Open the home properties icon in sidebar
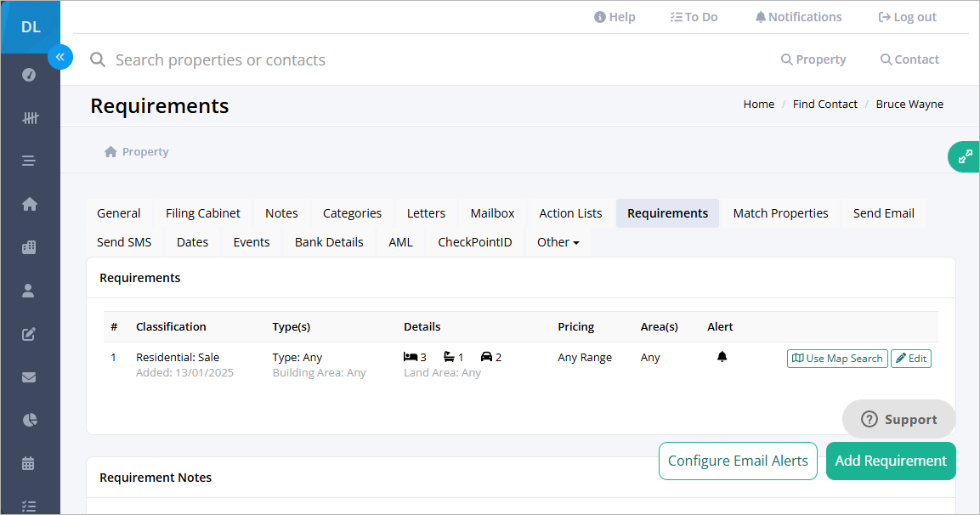 [29, 204]
